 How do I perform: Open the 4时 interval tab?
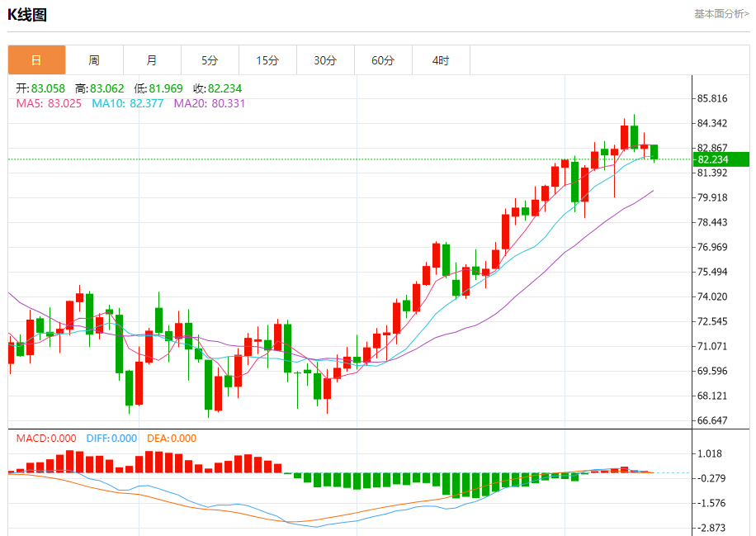pyautogui.click(x=441, y=60)
